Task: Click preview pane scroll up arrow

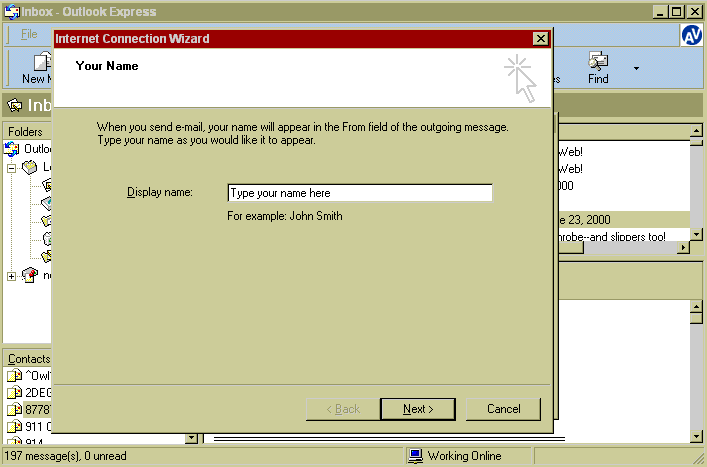Action: pos(696,307)
